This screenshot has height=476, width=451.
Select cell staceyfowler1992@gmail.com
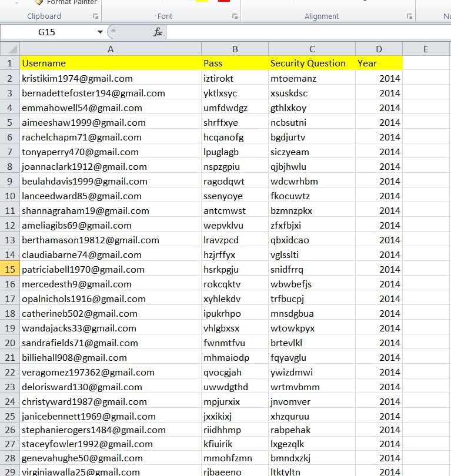(x=111, y=444)
